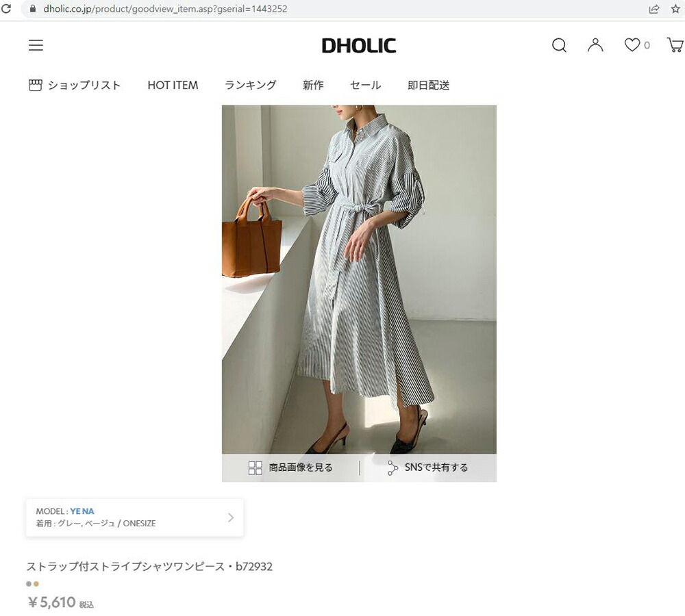The image size is (685, 616).
Task: Click the search magnifier icon
Action: tap(559, 45)
